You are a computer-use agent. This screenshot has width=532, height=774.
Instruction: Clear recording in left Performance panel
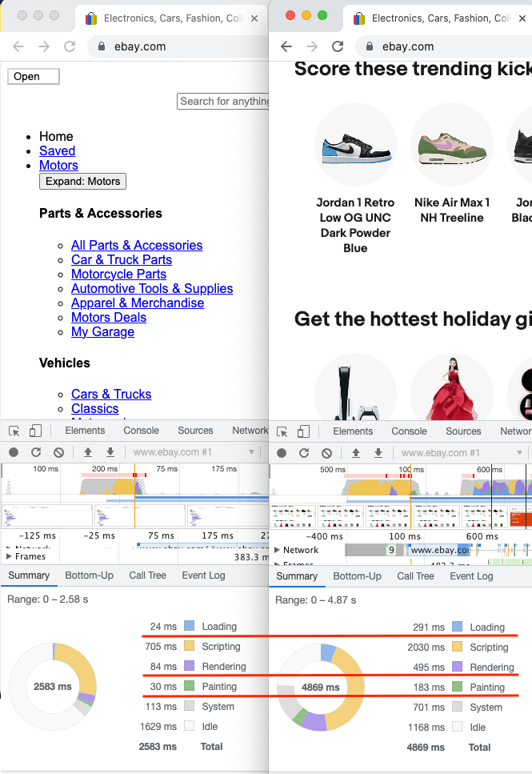(x=58, y=452)
